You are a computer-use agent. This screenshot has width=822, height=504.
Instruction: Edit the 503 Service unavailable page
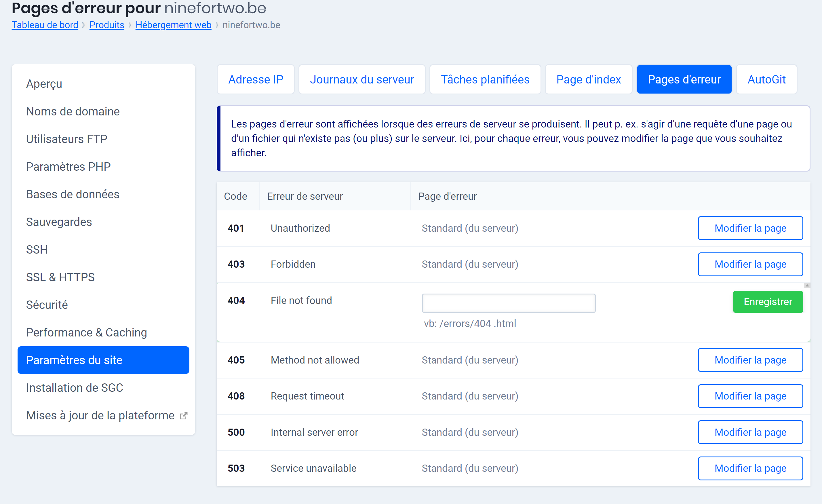(750, 468)
